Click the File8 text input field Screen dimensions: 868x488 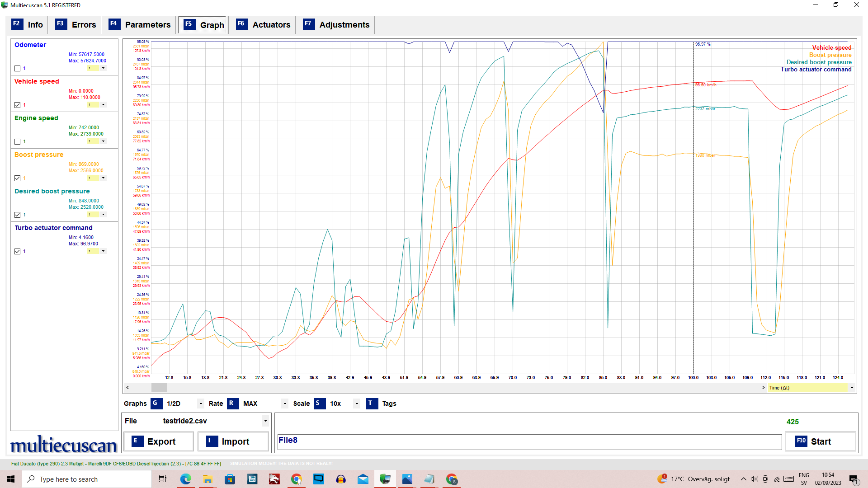528,441
